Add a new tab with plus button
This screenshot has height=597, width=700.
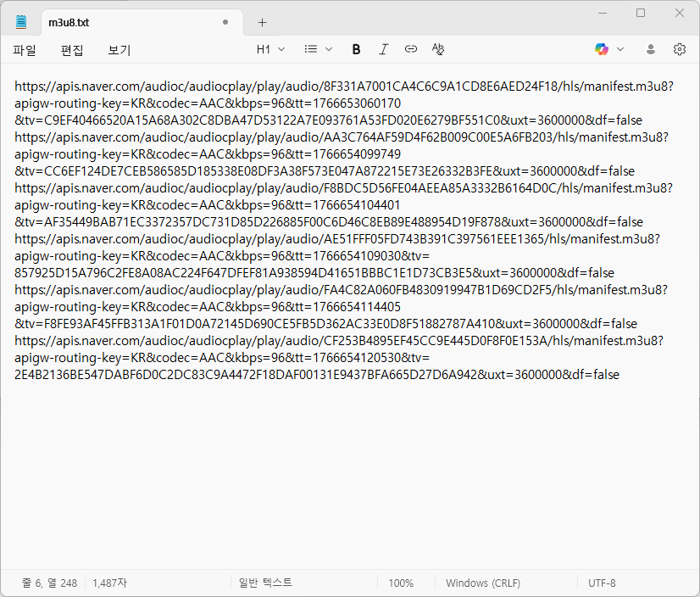(262, 22)
